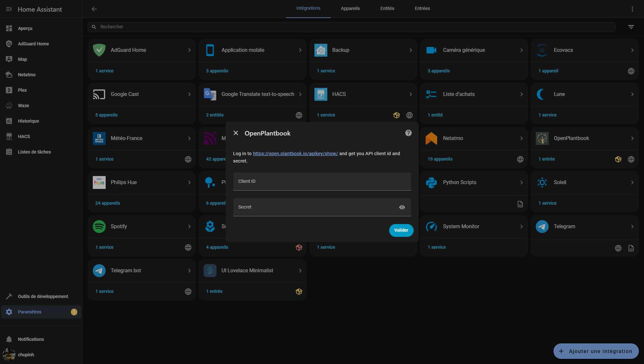Click the Client ID input field

[322, 182]
